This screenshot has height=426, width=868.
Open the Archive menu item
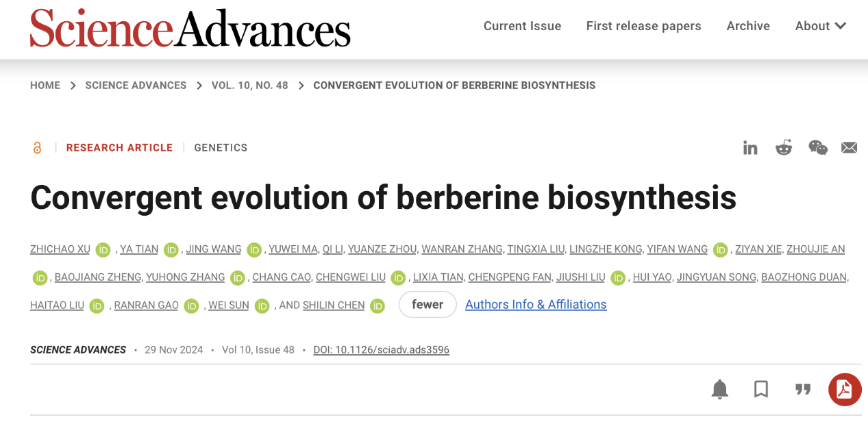(748, 26)
